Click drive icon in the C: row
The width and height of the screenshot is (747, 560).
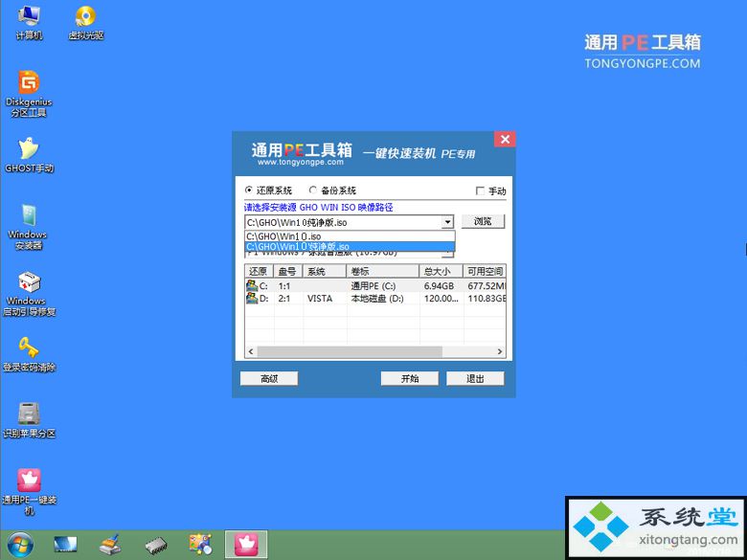pyautogui.click(x=252, y=285)
